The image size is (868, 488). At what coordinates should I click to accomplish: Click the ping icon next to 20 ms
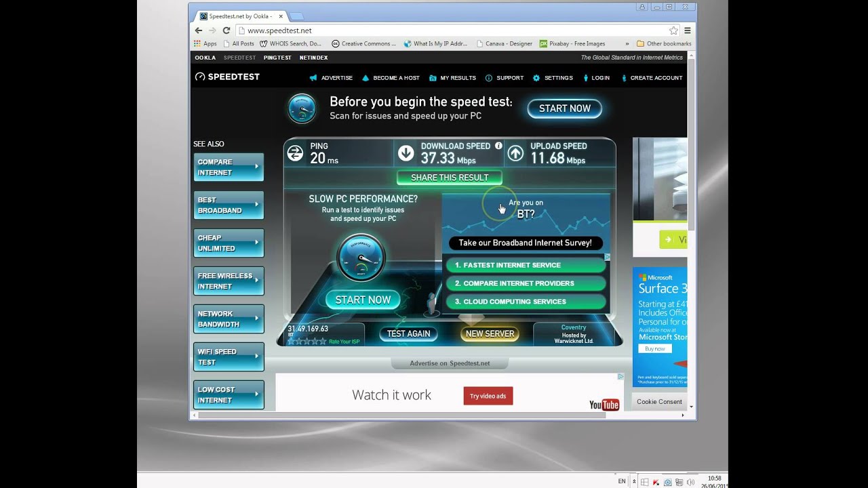[295, 153]
